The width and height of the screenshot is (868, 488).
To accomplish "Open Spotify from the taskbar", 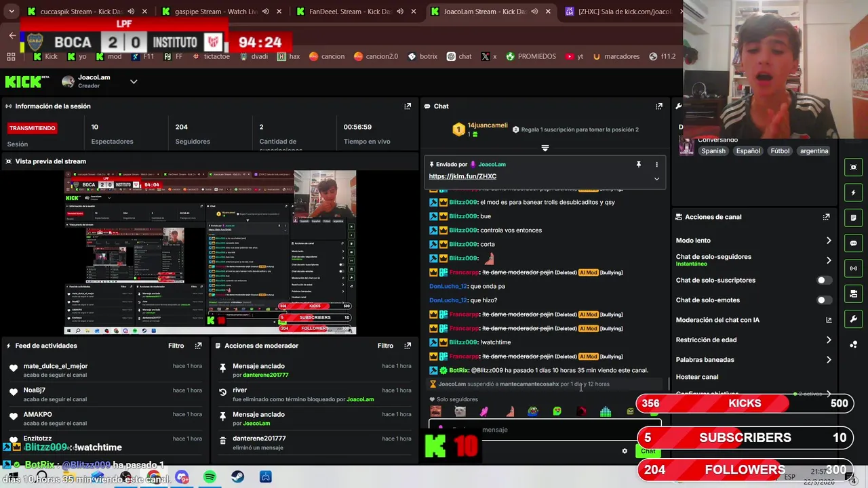I will [210, 477].
